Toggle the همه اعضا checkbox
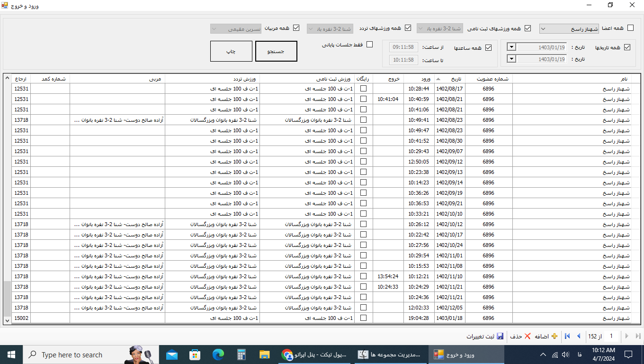The width and height of the screenshot is (644, 364). click(x=630, y=28)
